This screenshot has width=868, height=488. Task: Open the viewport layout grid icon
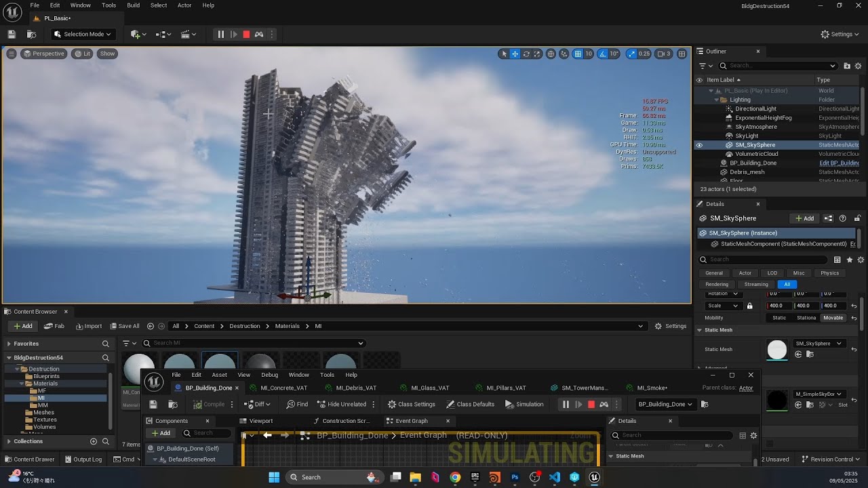click(682, 54)
